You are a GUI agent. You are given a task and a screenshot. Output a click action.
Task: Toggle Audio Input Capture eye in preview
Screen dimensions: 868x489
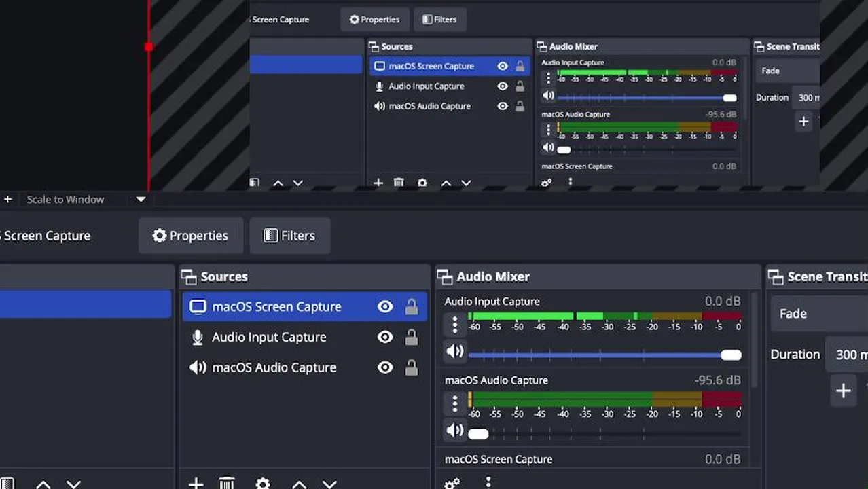click(503, 86)
